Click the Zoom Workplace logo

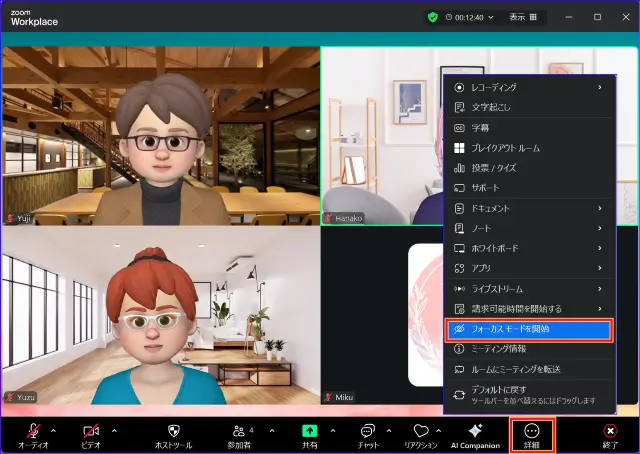(x=34, y=18)
